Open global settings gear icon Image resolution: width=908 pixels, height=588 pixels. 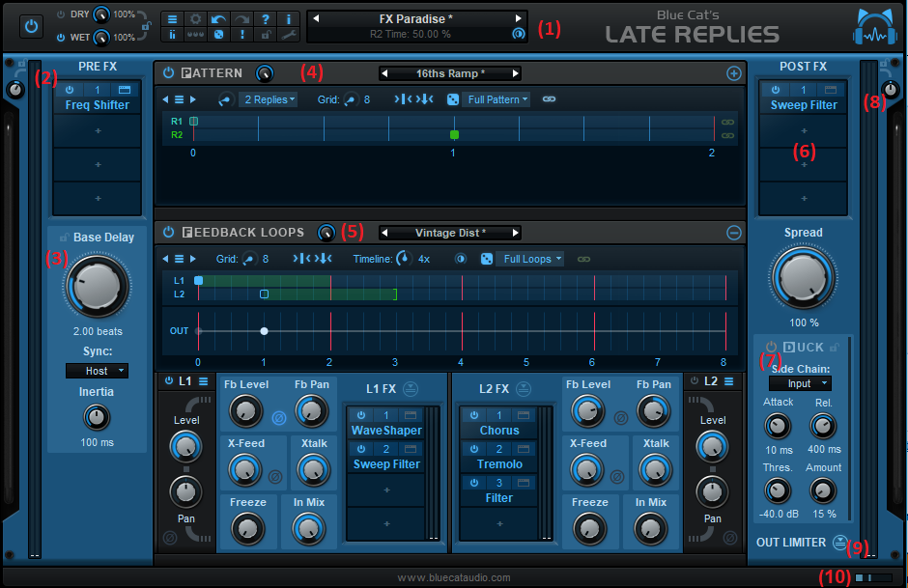tap(196, 19)
